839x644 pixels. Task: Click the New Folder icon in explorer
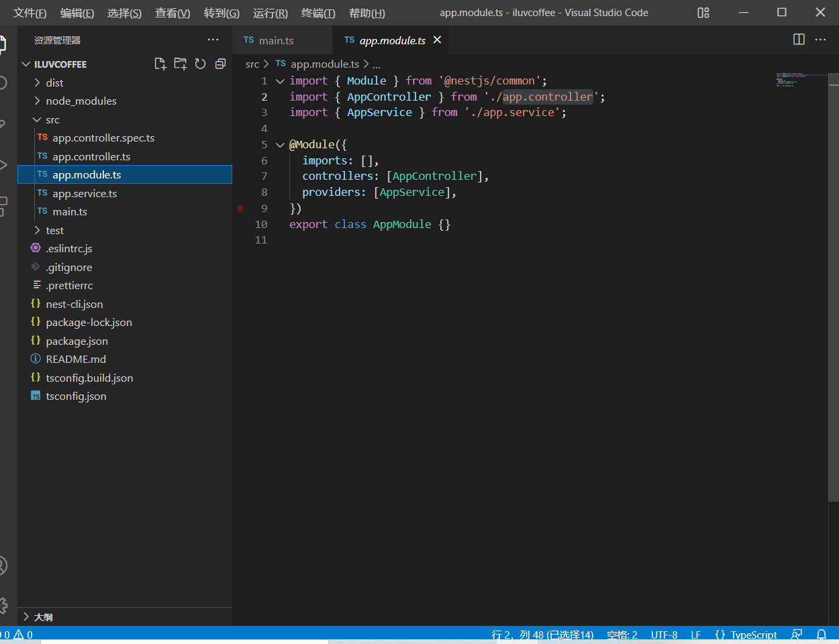180,64
